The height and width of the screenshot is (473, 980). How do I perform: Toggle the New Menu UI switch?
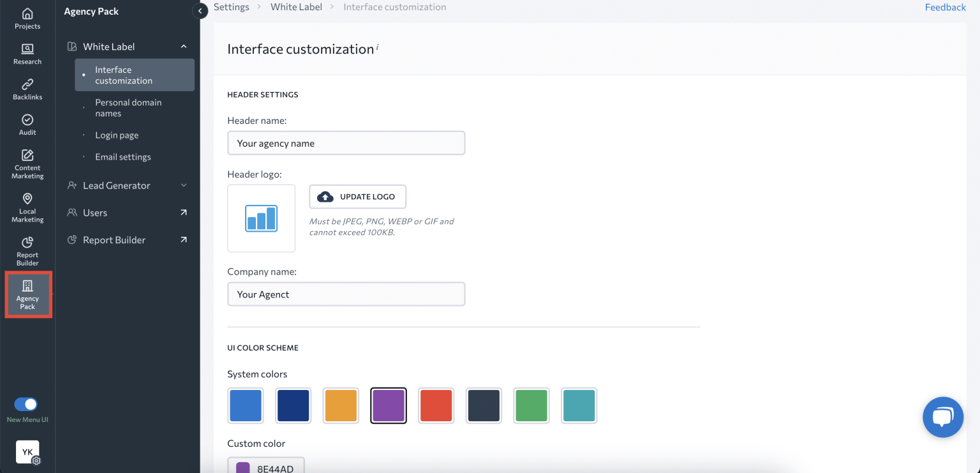pyautogui.click(x=26, y=404)
